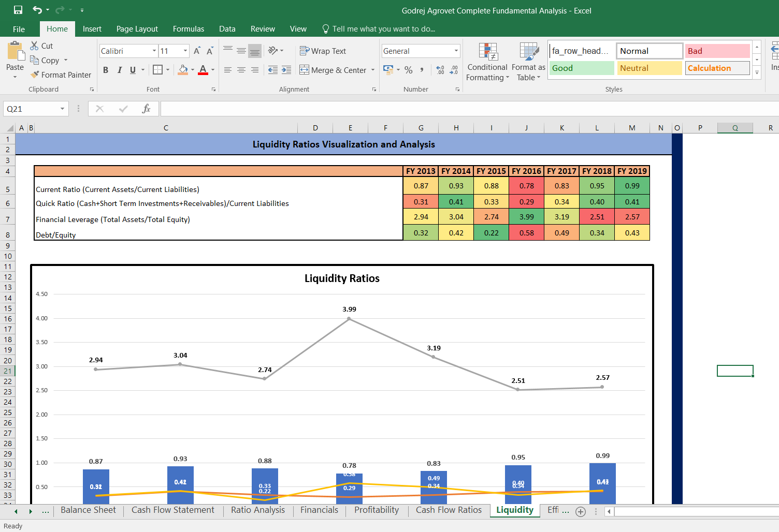Image resolution: width=779 pixels, height=532 pixels.
Task: Toggle Align Right
Action: click(x=255, y=70)
